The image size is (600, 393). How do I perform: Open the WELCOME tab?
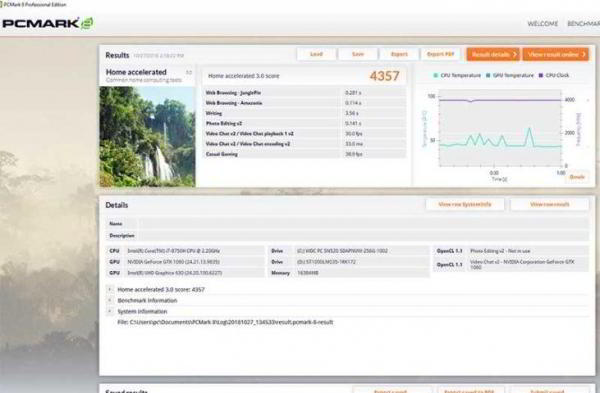tap(543, 24)
